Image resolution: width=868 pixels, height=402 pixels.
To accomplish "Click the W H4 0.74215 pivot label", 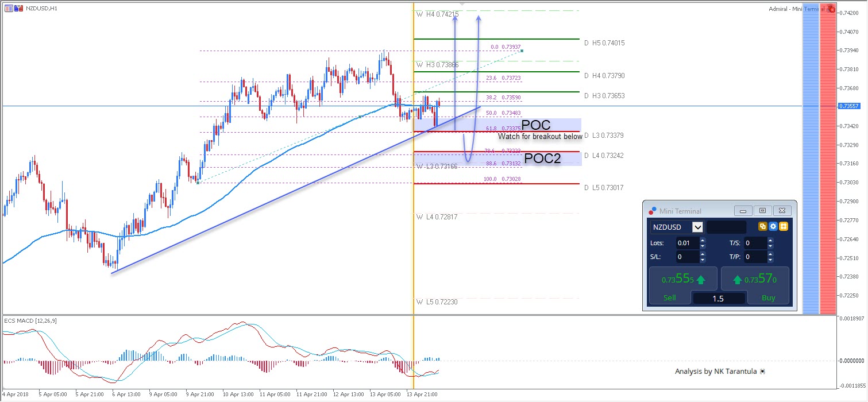I will click(x=438, y=14).
